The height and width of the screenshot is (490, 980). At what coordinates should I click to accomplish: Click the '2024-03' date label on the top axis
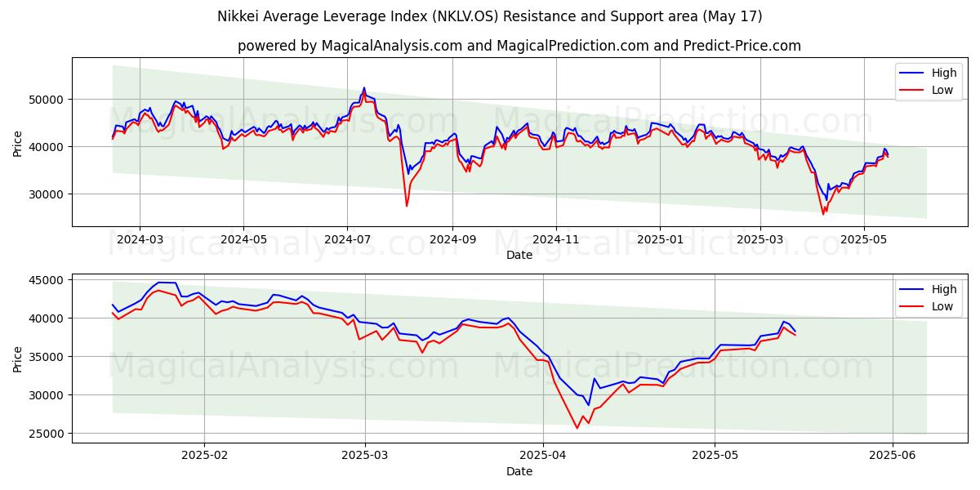tap(140, 240)
